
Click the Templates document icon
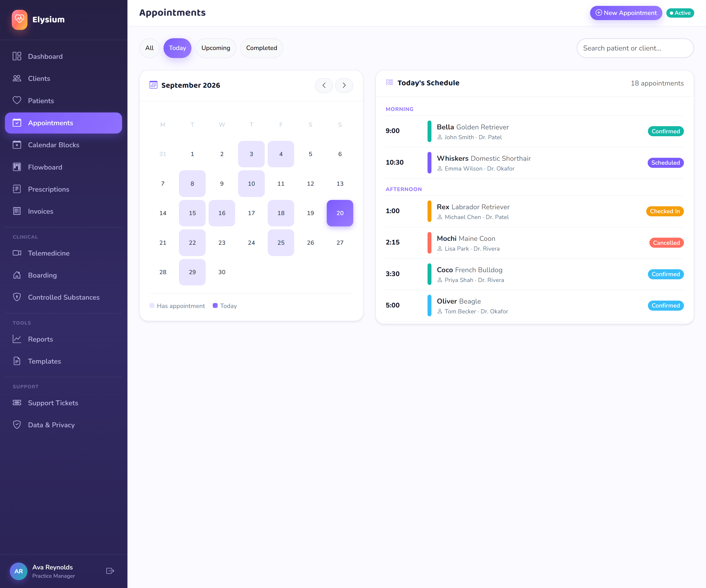(17, 361)
